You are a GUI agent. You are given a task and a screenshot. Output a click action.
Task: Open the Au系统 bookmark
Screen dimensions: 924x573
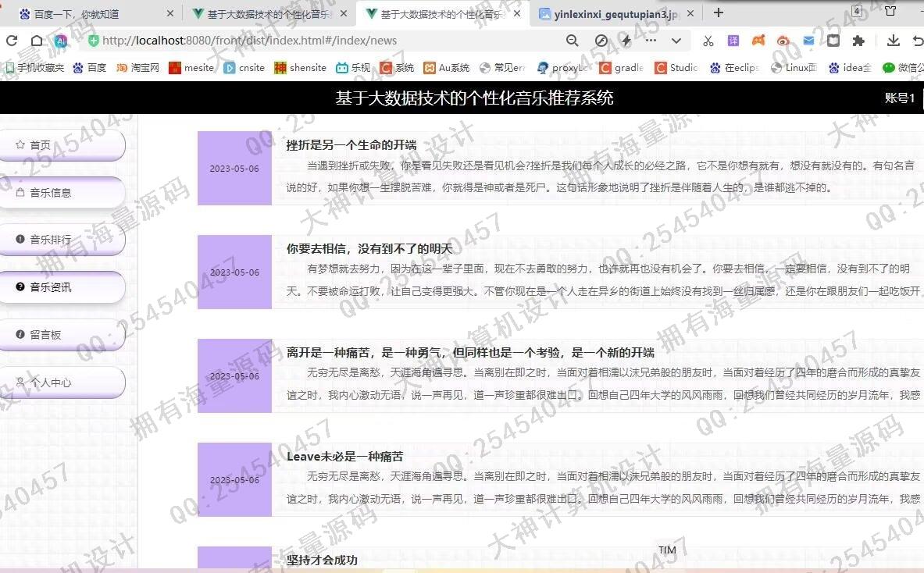447,68
